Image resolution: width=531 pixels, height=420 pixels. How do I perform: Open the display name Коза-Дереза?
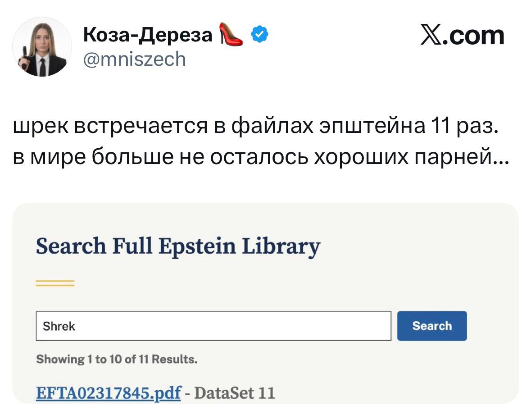(x=148, y=35)
